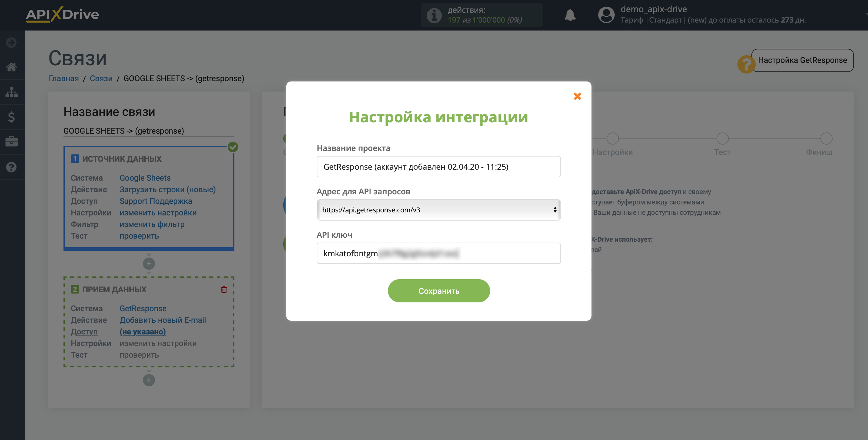The height and width of the screenshot is (440, 868).
Task: Click the Название проекта input field
Action: pos(438,166)
